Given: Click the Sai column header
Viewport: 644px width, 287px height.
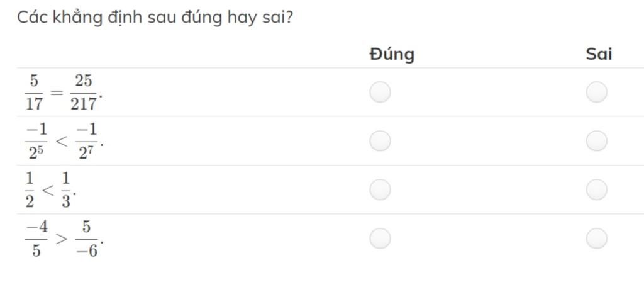Looking at the screenshot, I should pyautogui.click(x=599, y=54).
